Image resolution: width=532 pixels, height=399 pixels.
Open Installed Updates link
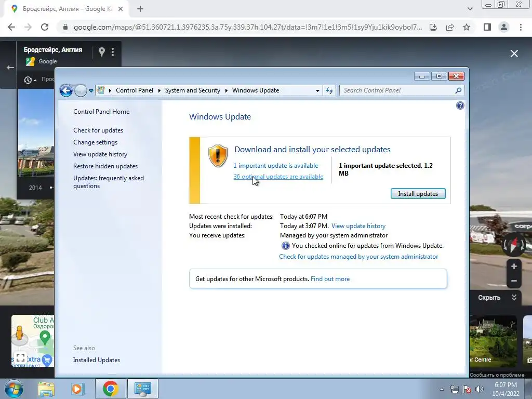pos(96,360)
